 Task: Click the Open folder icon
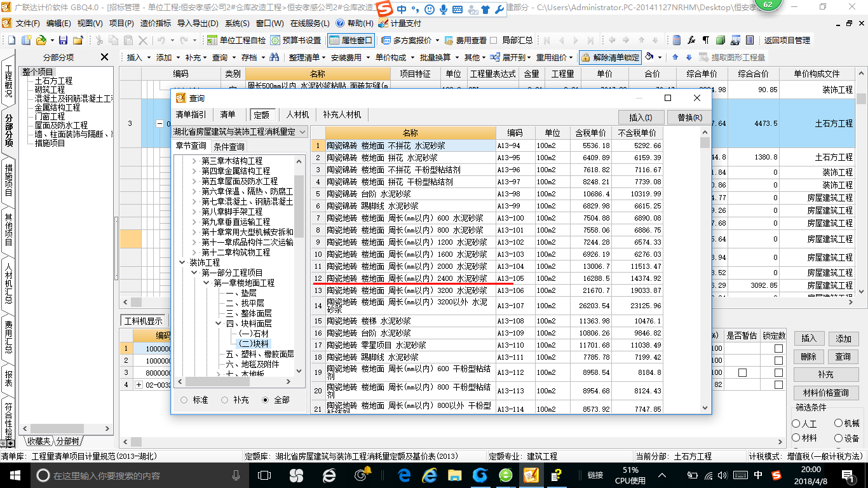click(40, 40)
